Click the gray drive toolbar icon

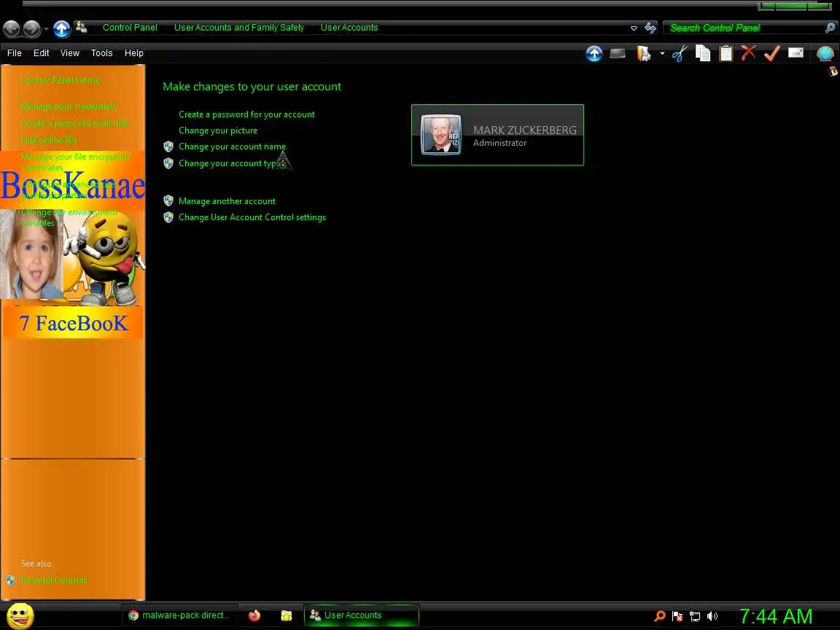point(618,53)
